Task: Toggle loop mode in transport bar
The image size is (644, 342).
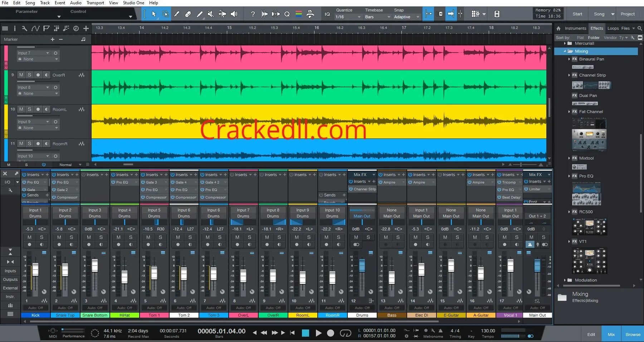Action: pyautogui.click(x=345, y=333)
